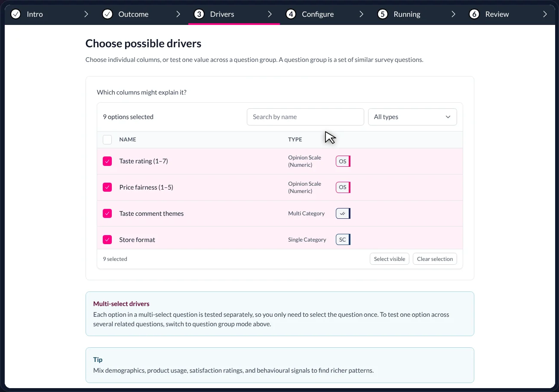Click the step 3 number circle for Drivers
559x392 pixels.
tap(199, 14)
